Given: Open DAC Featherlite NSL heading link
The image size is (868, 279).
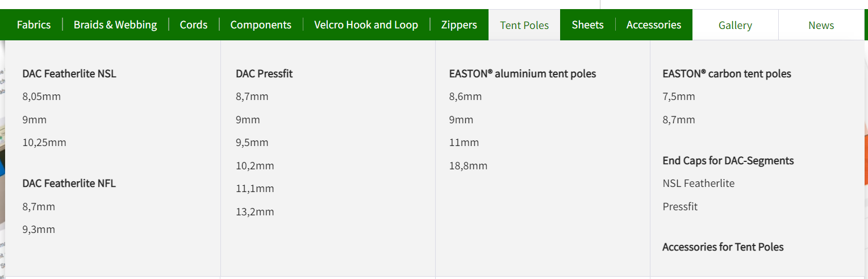Looking at the screenshot, I should point(69,74).
